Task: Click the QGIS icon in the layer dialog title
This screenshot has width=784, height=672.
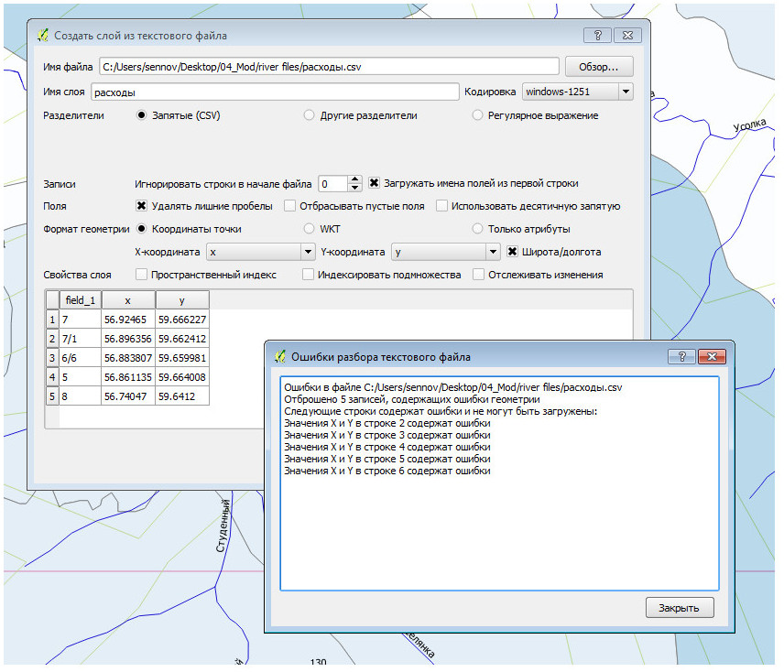Action: tap(42, 36)
